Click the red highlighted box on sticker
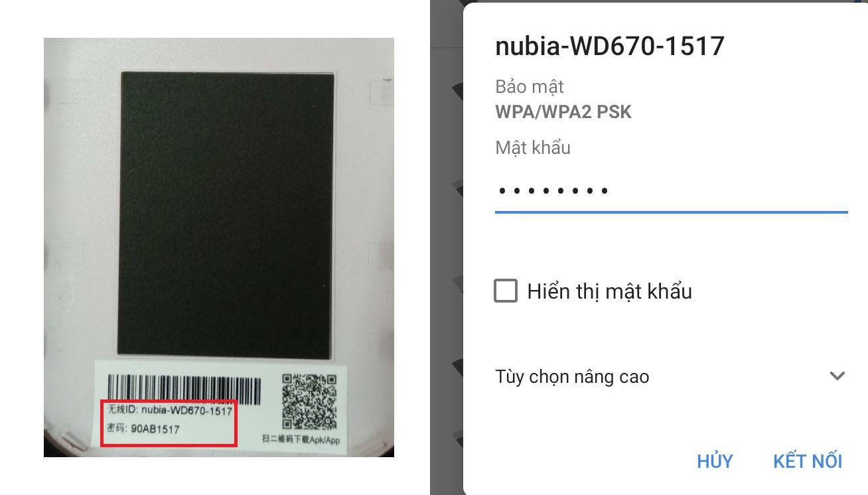Screen dimensions: 868x495 click(x=169, y=423)
